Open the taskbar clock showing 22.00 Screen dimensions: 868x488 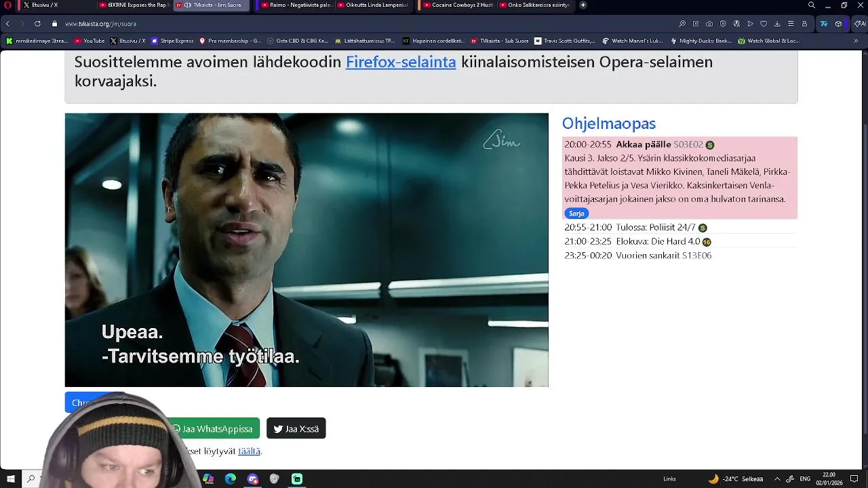pos(829,479)
